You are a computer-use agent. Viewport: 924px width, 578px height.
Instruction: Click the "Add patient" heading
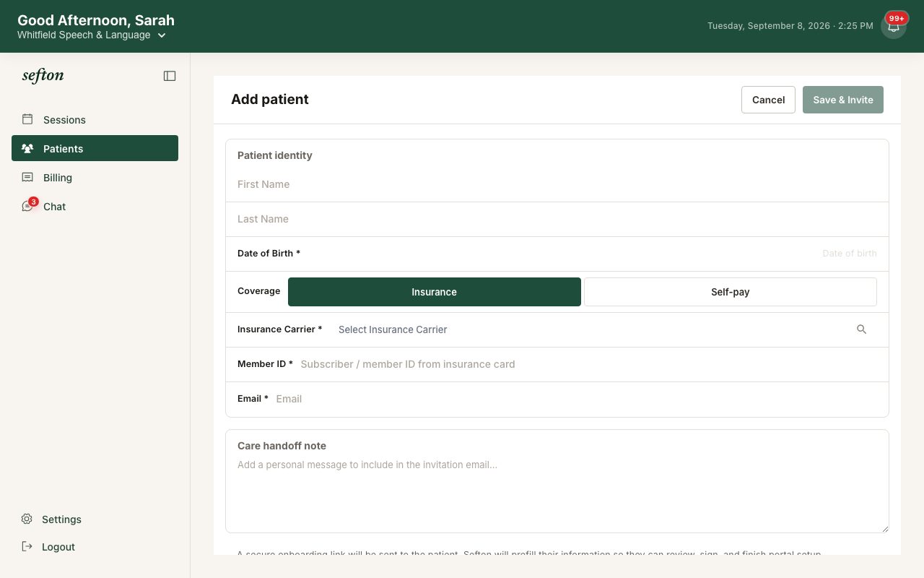[270, 100]
